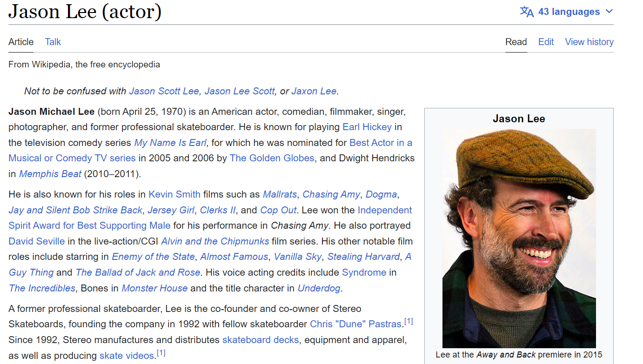Click The Golden Globes link

[x=272, y=158]
